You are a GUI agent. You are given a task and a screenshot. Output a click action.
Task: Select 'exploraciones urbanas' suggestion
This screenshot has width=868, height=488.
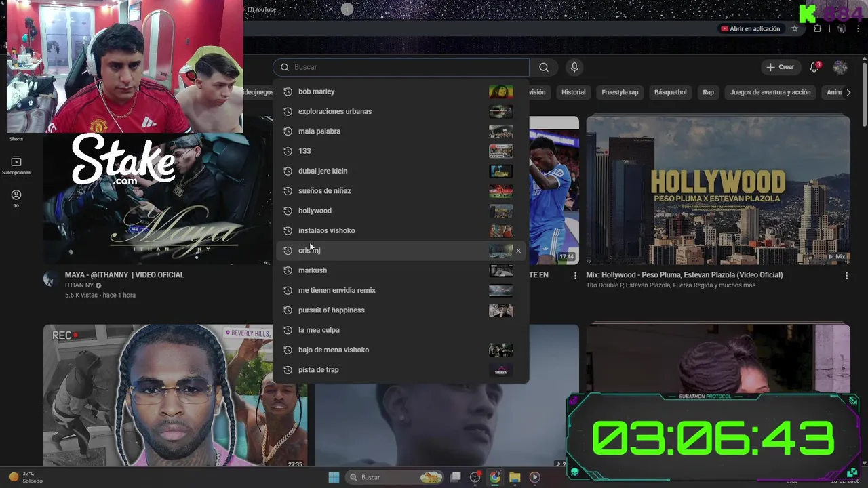[401, 111]
